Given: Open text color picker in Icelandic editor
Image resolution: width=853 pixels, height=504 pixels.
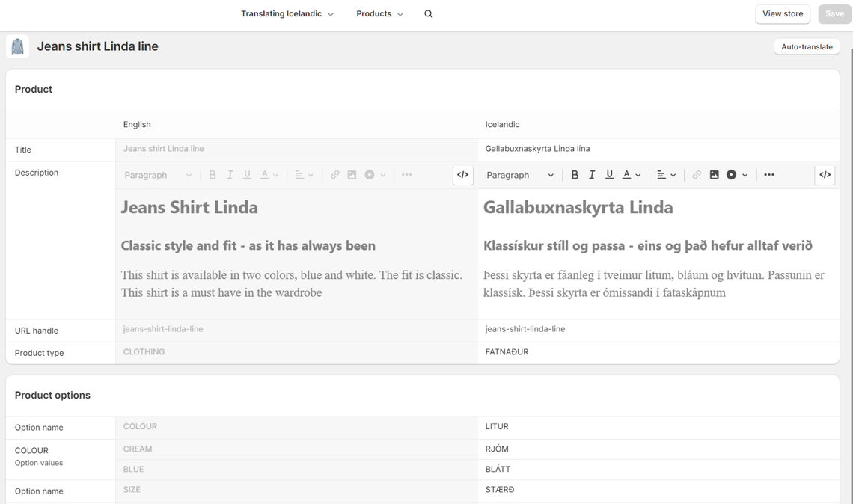Looking at the screenshot, I should click(632, 175).
